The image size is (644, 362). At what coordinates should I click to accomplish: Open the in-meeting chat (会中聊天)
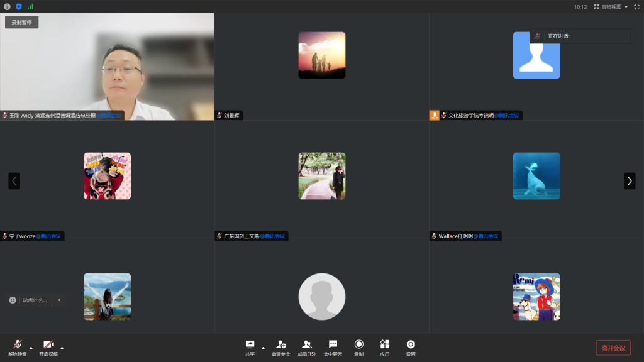(333, 346)
